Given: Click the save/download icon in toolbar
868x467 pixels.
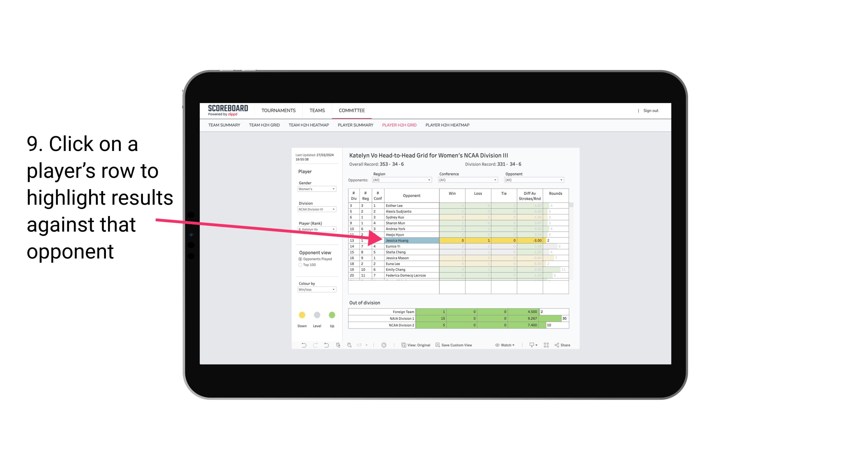Looking at the screenshot, I should pos(530,345).
